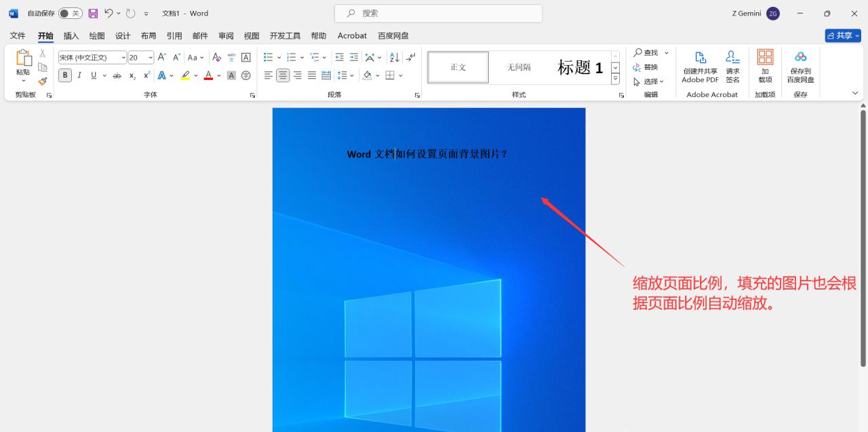This screenshot has height=432, width=868.
Task: Decrease font size with the A-down icon
Action: click(x=177, y=58)
